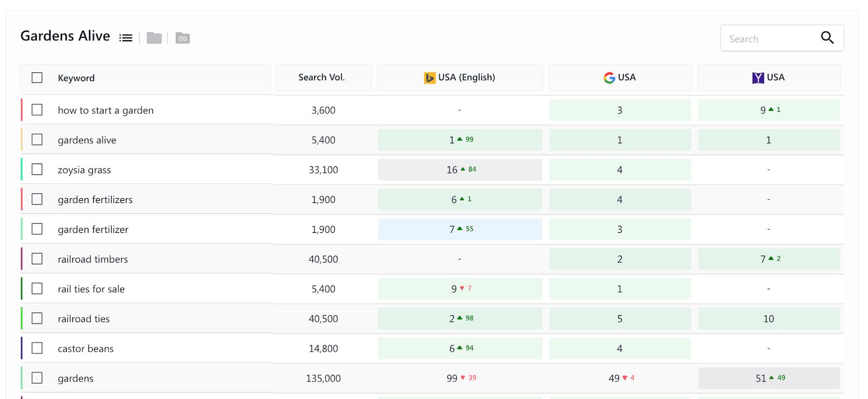This screenshot has width=868, height=399.
Task: Click Bing rank cell for garden fertilizers
Action: (x=460, y=200)
